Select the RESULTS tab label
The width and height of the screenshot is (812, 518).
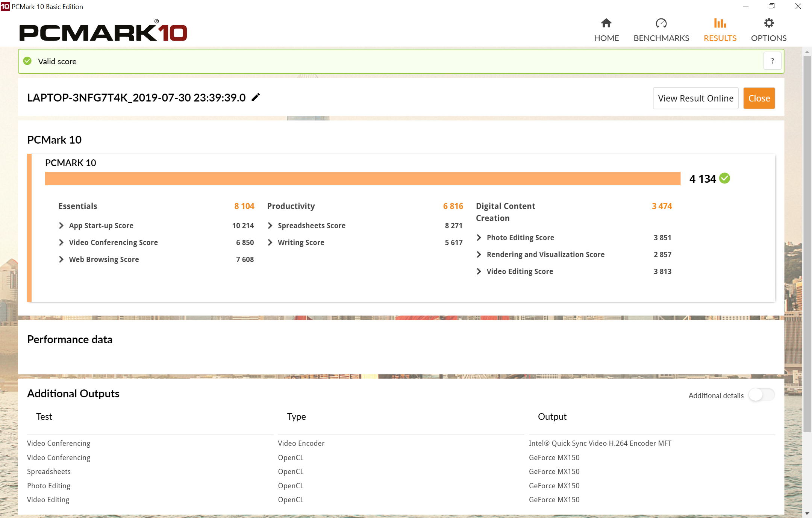pos(720,38)
